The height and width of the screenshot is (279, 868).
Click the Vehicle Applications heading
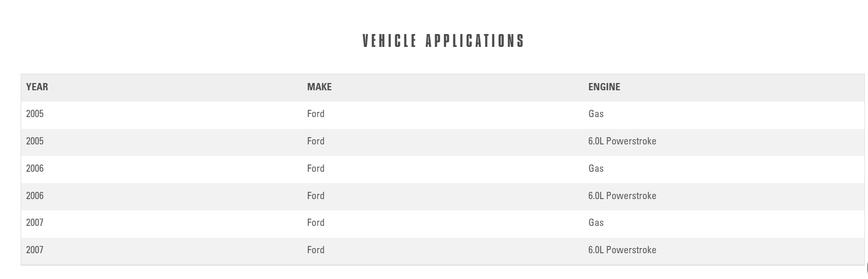[x=443, y=41]
